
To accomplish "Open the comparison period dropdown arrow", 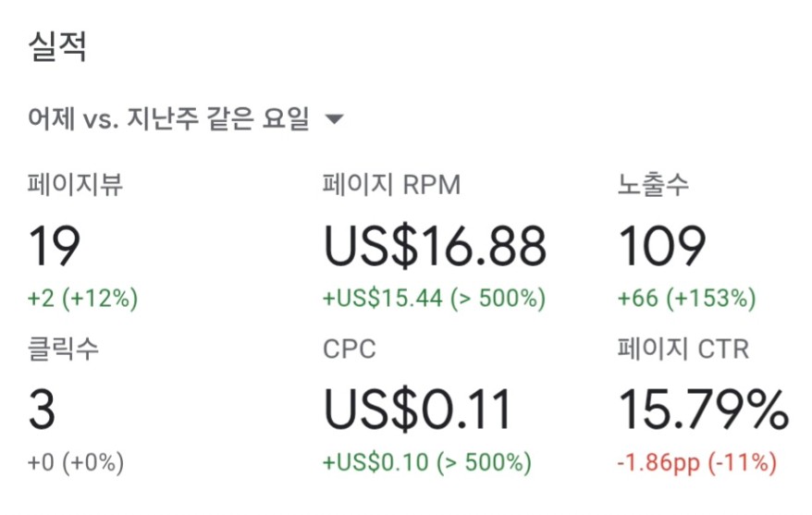I will [334, 119].
